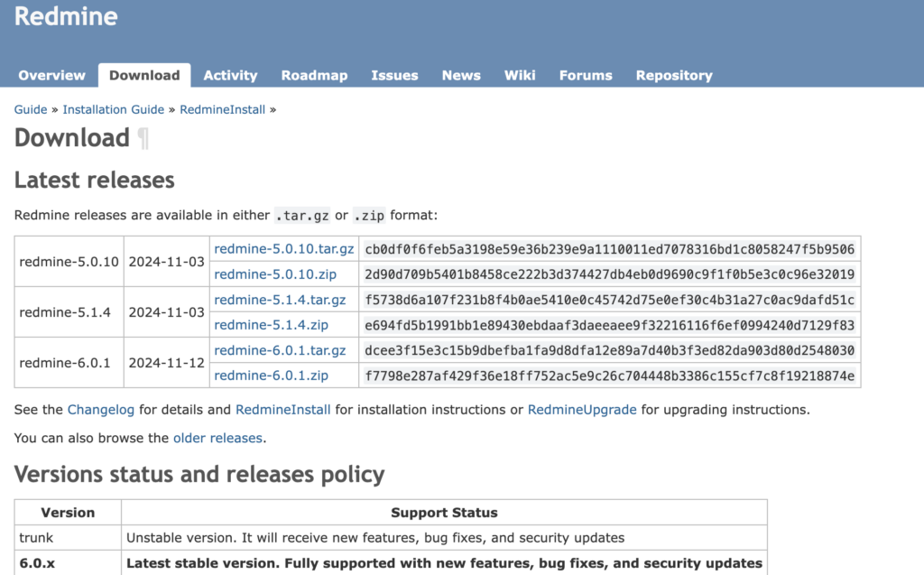Image resolution: width=924 pixels, height=575 pixels.
Task: Browse the older releases page
Action: click(217, 437)
